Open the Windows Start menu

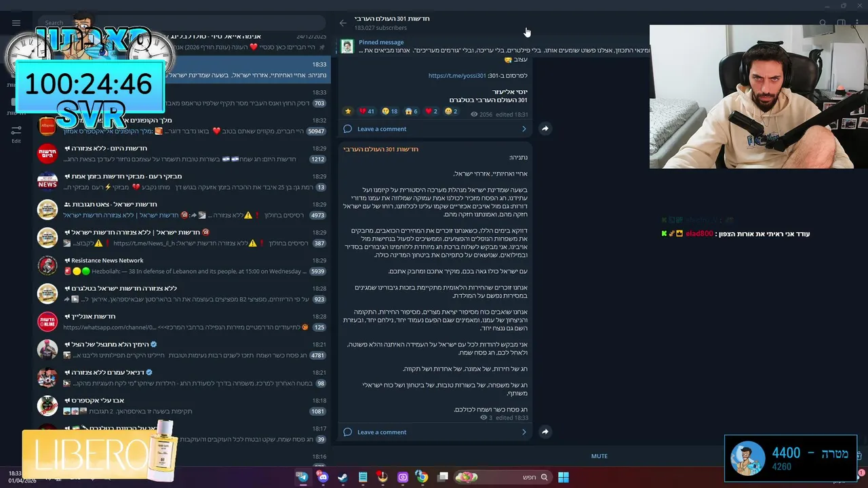[564, 477]
